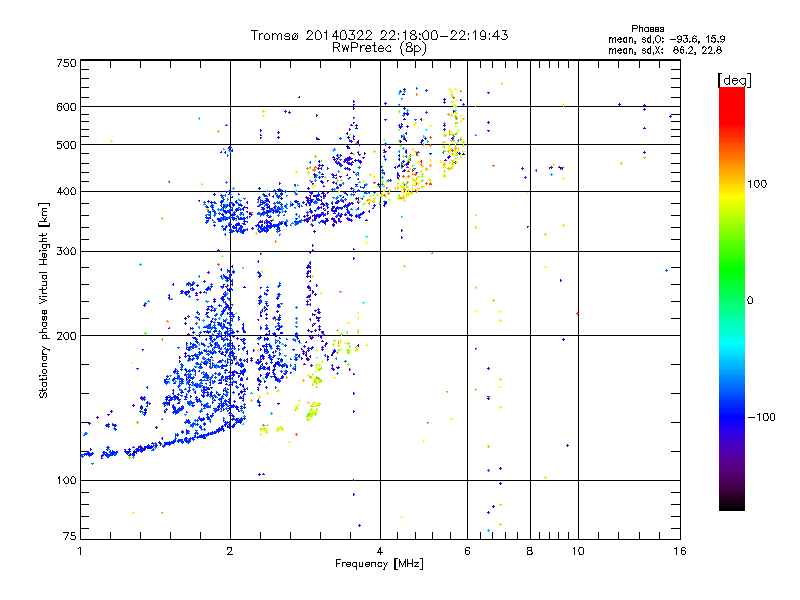Click the x-axis tick label '6'
The height and width of the screenshot is (600, 800).
pyautogui.click(x=467, y=551)
